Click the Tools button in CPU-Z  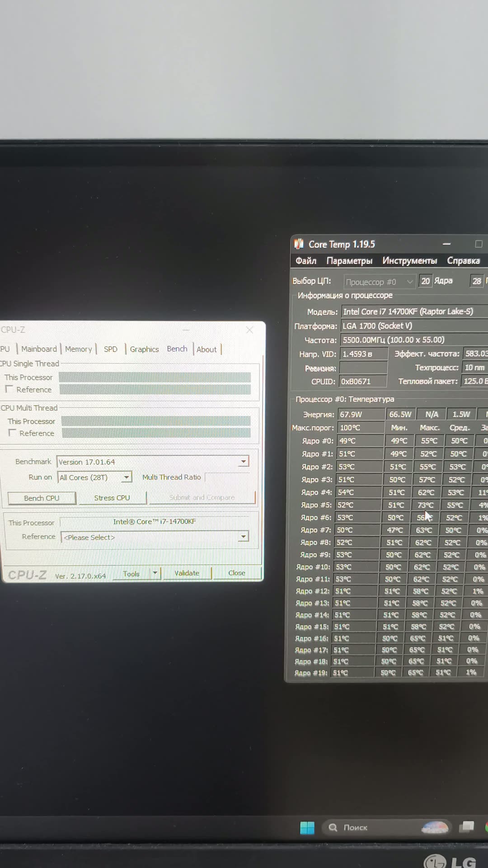click(x=131, y=574)
